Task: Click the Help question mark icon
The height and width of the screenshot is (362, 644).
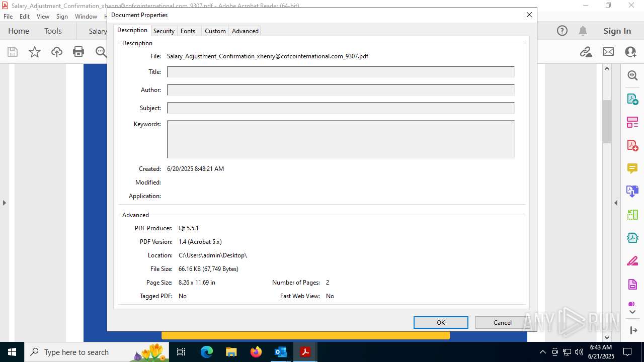Action: pos(562,31)
